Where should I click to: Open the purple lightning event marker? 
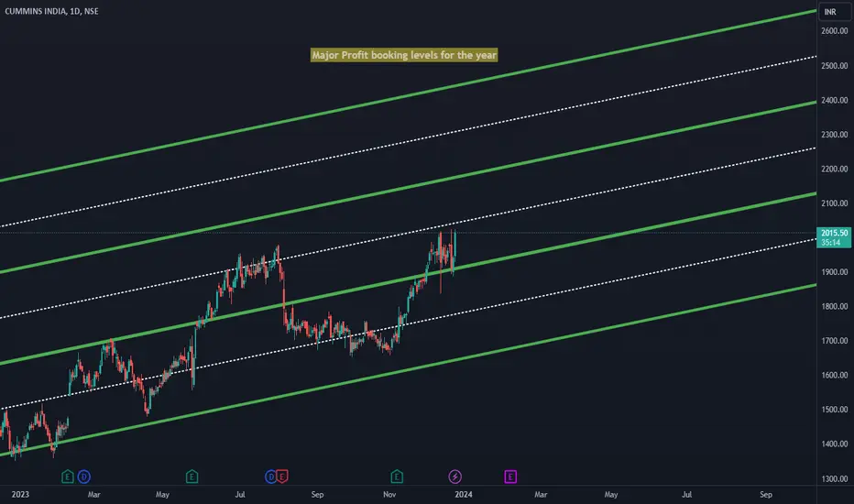point(454,477)
